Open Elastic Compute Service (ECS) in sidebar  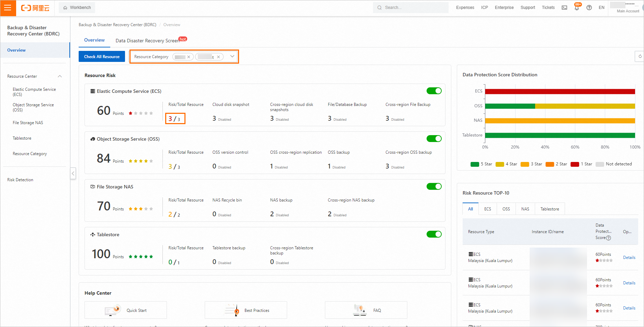(34, 92)
